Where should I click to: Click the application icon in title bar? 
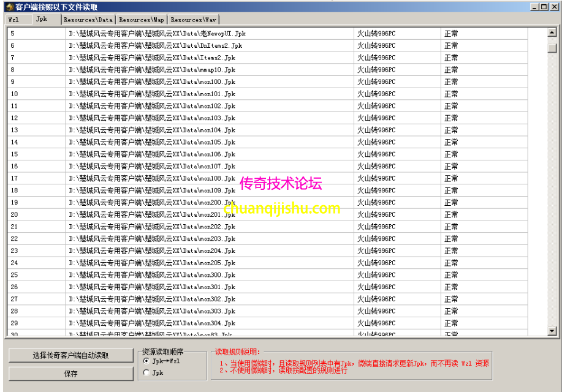point(9,7)
